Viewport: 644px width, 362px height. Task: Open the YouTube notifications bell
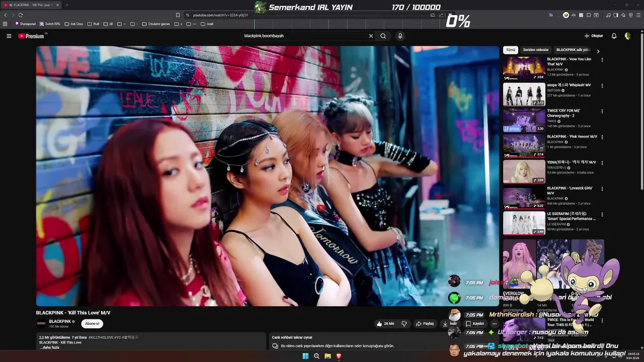click(614, 36)
